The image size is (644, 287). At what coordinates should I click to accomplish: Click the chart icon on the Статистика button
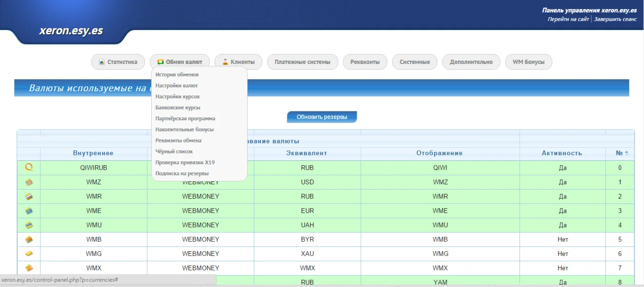click(x=101, y=62)
